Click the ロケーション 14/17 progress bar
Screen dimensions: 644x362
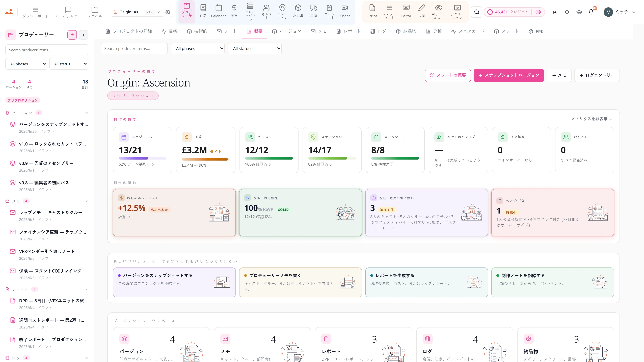pos(332,158)
